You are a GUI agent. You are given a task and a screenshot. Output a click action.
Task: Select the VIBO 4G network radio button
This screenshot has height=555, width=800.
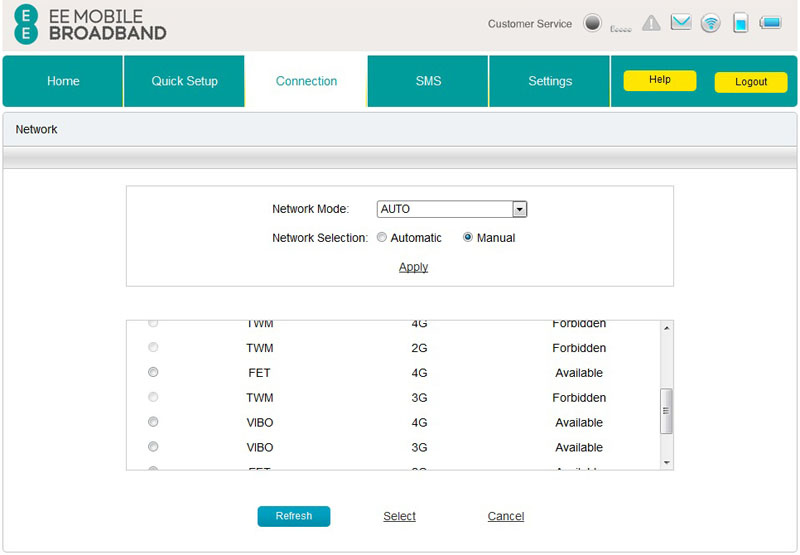(153, 422)
